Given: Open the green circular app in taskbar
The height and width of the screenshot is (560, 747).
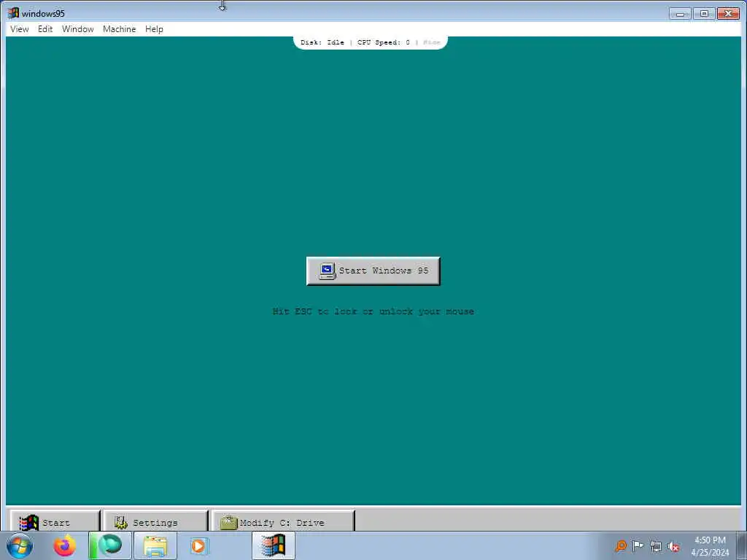Looking at the screenshot, I should [x=110, y=545].
